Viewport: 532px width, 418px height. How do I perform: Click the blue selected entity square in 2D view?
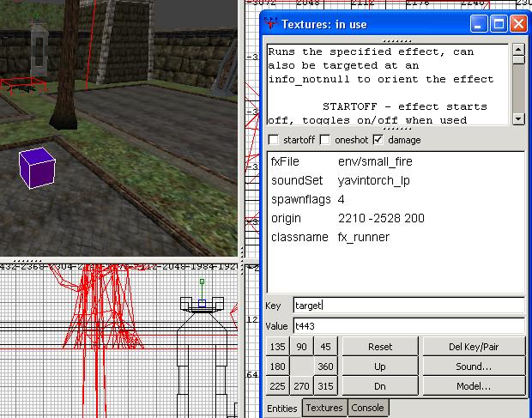pyautogui.click(x=202, y=303)
